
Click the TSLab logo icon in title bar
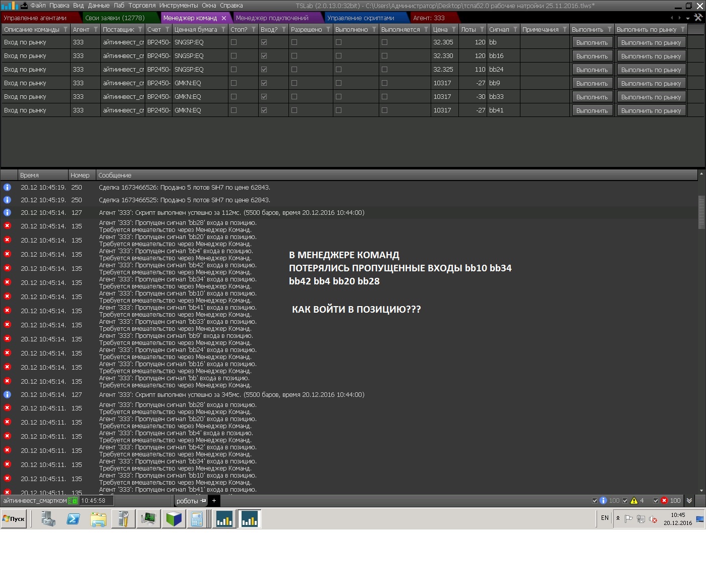[10, 6]
